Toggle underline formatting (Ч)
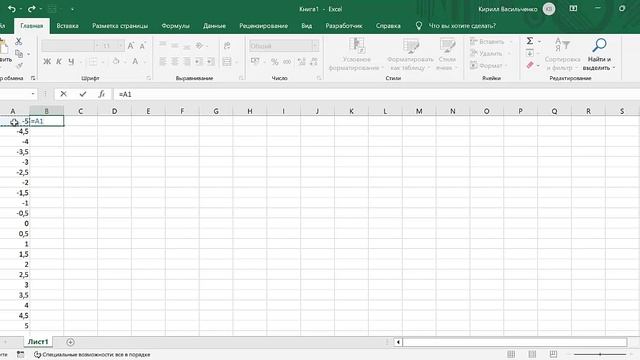This screenshot has width=640, height=360. (x=71, y=62)
